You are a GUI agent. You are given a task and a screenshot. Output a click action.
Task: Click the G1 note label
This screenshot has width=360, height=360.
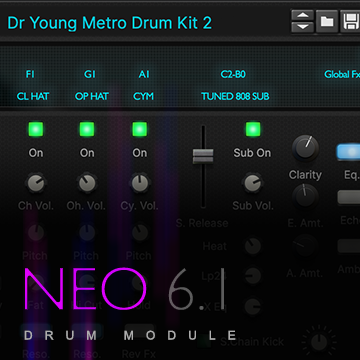(90, 74)
